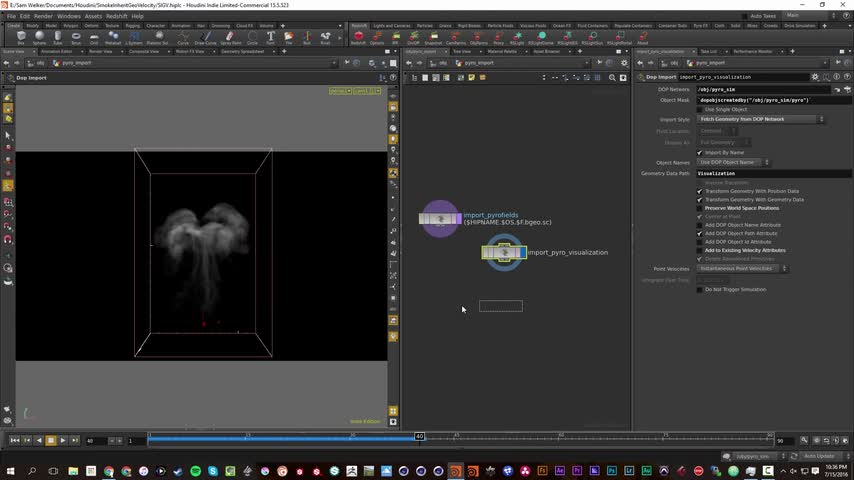Image resolution: width=854 pixels, height=480 pixels.
Task: Select the import_pyrofields node
Action: pos(440,218)
